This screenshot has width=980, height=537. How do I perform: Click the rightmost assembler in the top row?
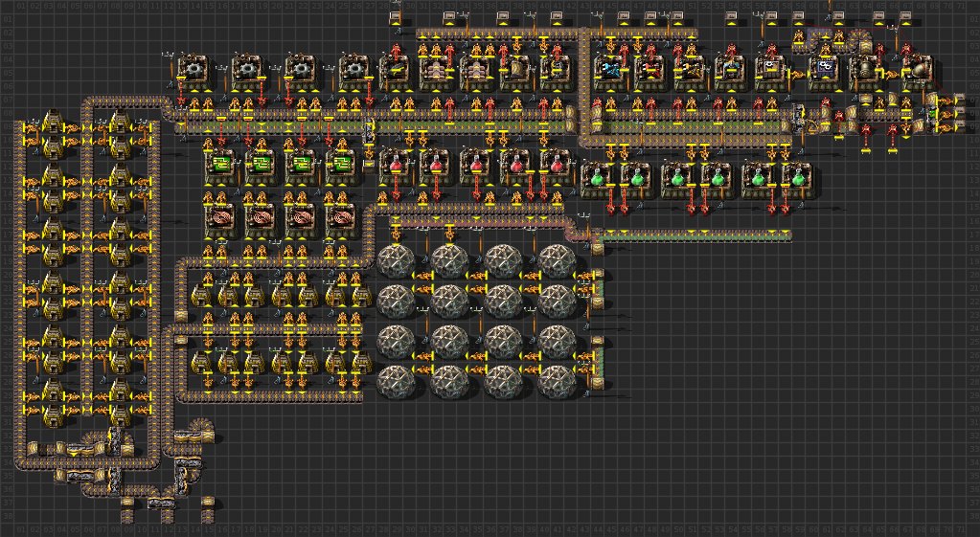coord(919,70)
